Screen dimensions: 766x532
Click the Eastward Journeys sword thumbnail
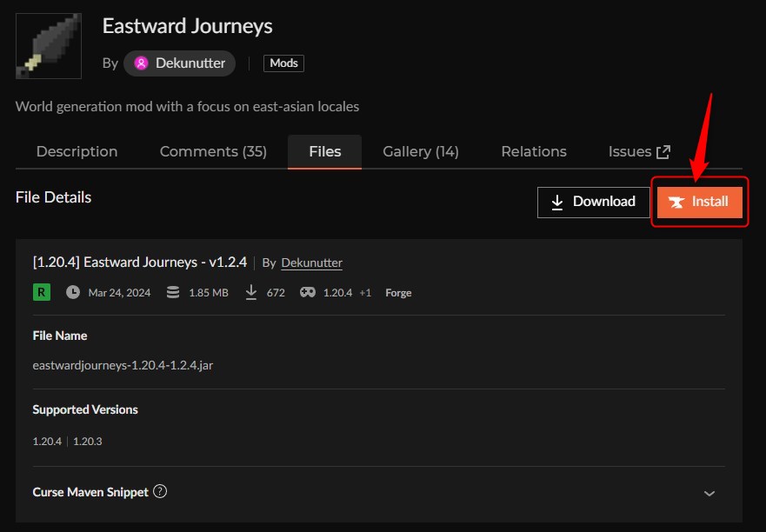48,45
